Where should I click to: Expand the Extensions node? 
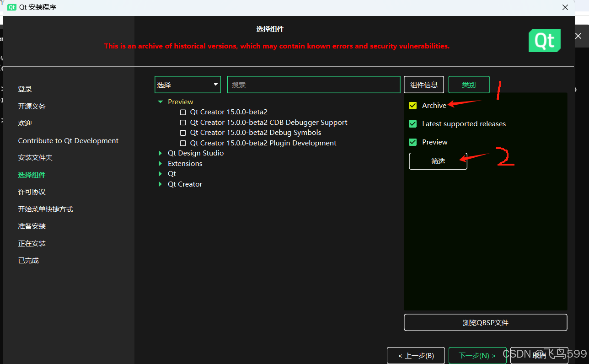point(160,164)
